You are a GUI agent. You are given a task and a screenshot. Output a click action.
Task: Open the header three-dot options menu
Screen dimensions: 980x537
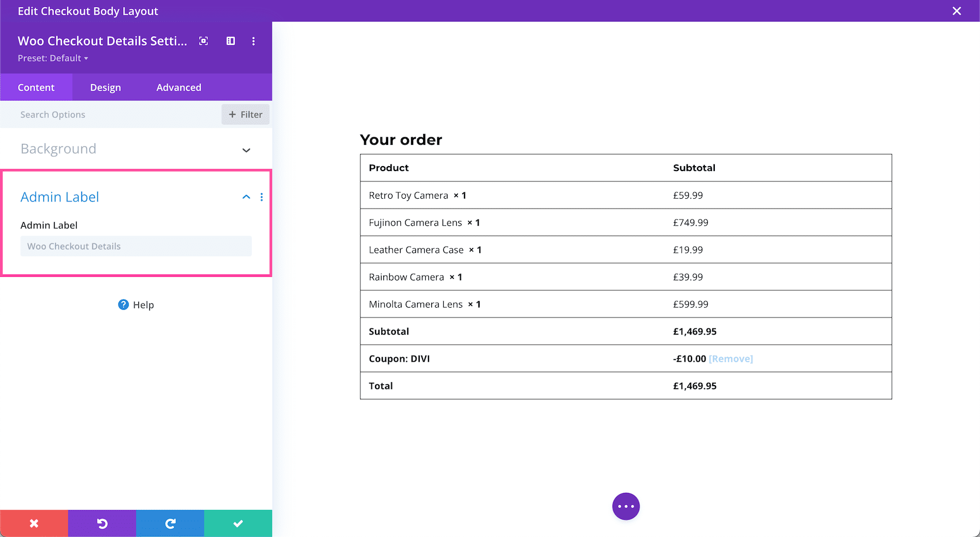click(253, 40)
